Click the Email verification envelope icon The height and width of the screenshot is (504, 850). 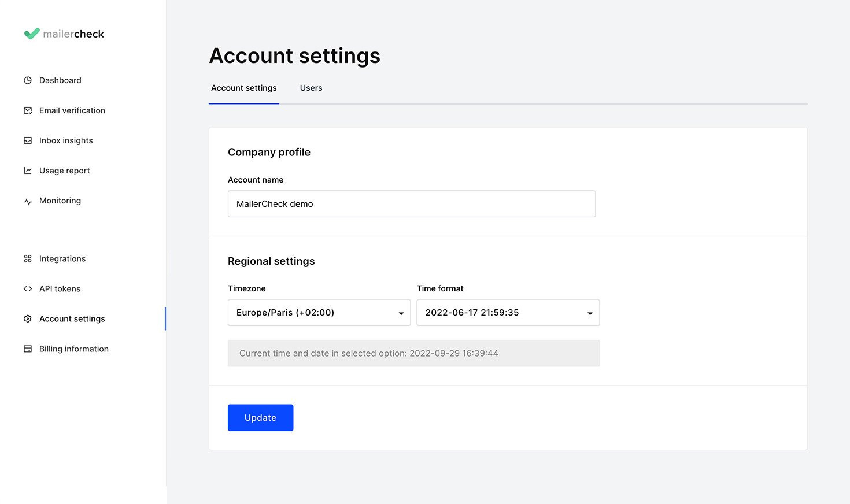point(28,110)
